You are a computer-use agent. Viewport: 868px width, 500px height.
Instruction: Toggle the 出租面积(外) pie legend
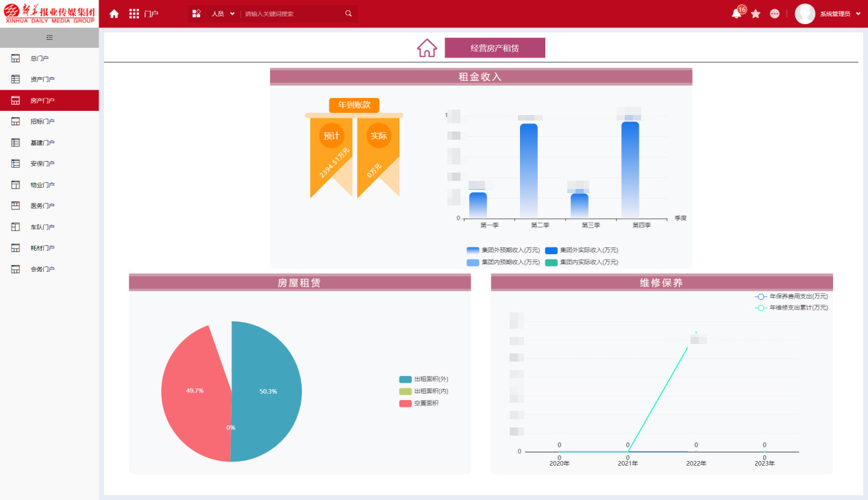pyautogui.click(x=424, y=379)
